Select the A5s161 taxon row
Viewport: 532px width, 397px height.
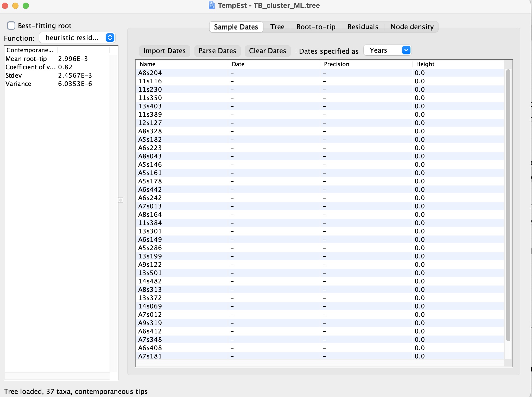coord(320,173)
